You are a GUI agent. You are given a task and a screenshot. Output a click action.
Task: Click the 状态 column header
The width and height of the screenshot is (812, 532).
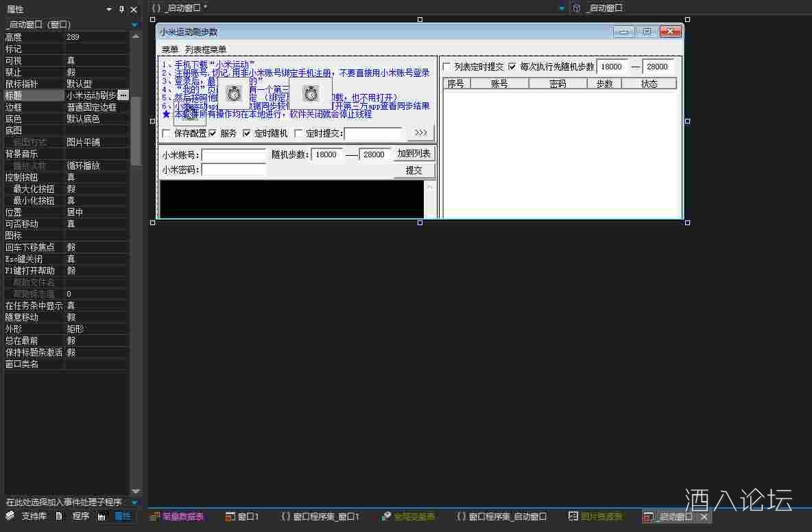point(649,84)
